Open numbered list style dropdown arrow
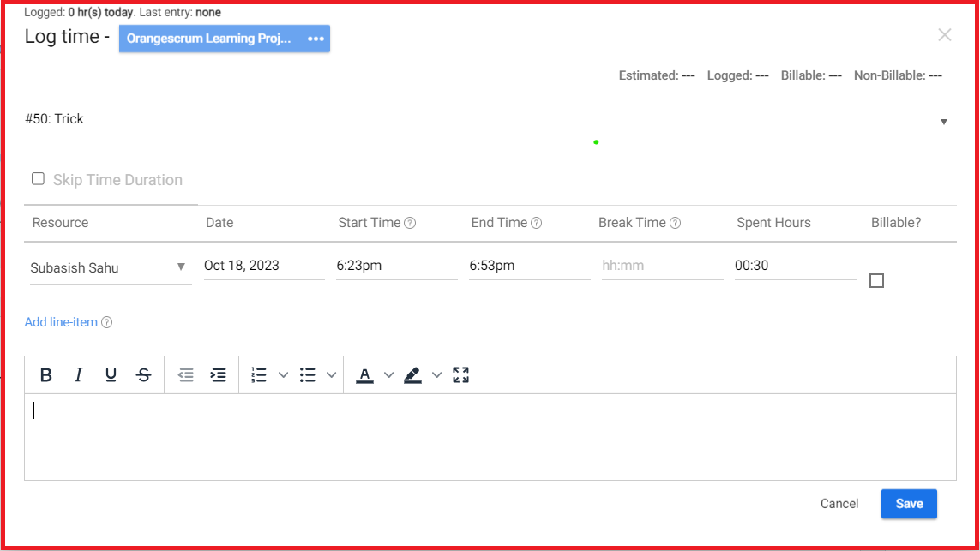980x551 pixels. click(283, 374)
